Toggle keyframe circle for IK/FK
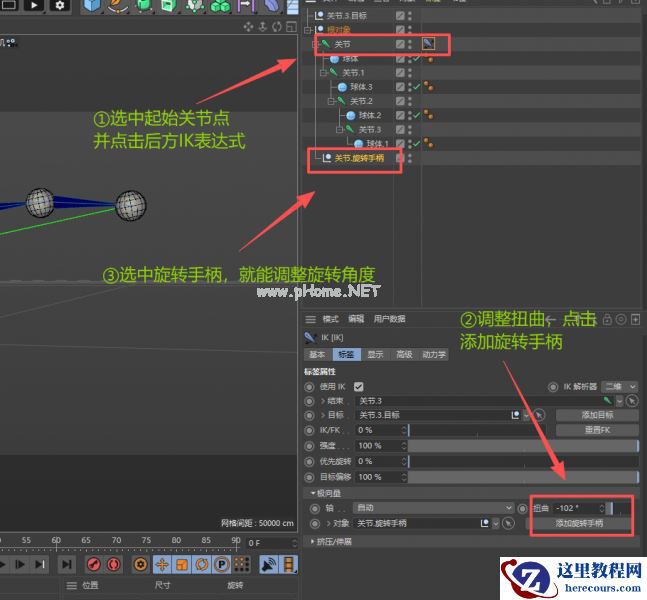This screenshot has height=600, width=647. pyautogui.click(x=309, y=430)
